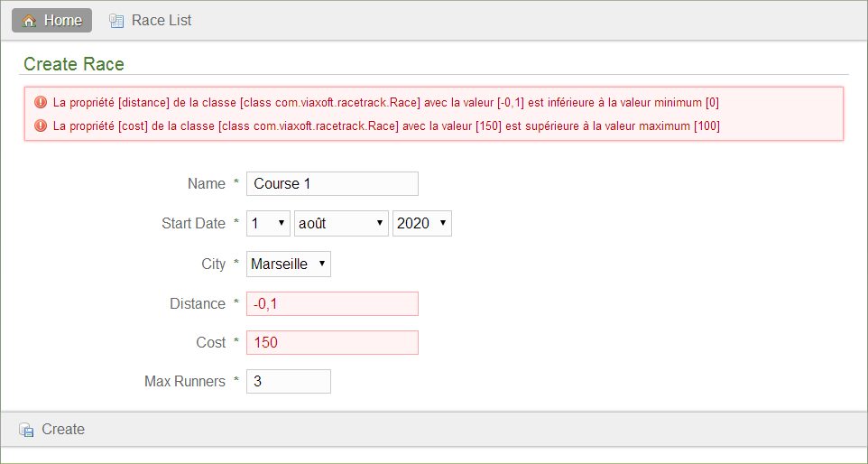Click the error icon beside cost message

(x=41, y=125)
